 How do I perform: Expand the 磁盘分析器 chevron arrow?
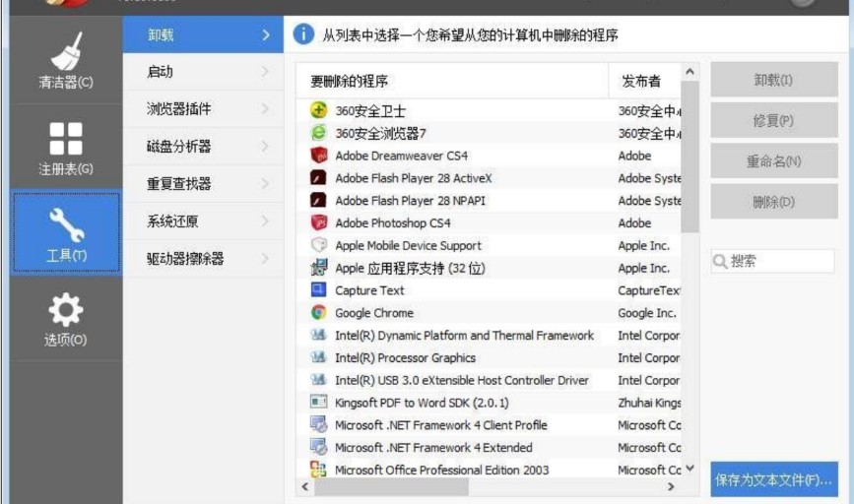[x=266, y=147]
